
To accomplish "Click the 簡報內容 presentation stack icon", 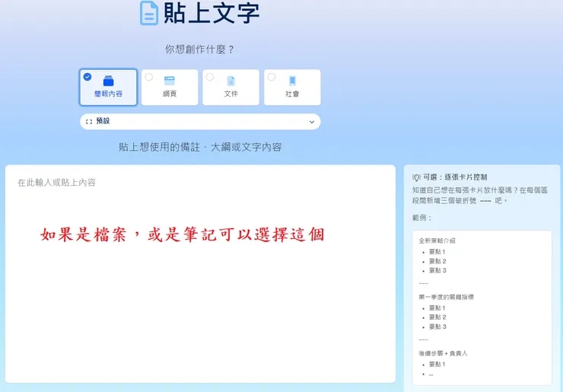I will click(109, 81).
